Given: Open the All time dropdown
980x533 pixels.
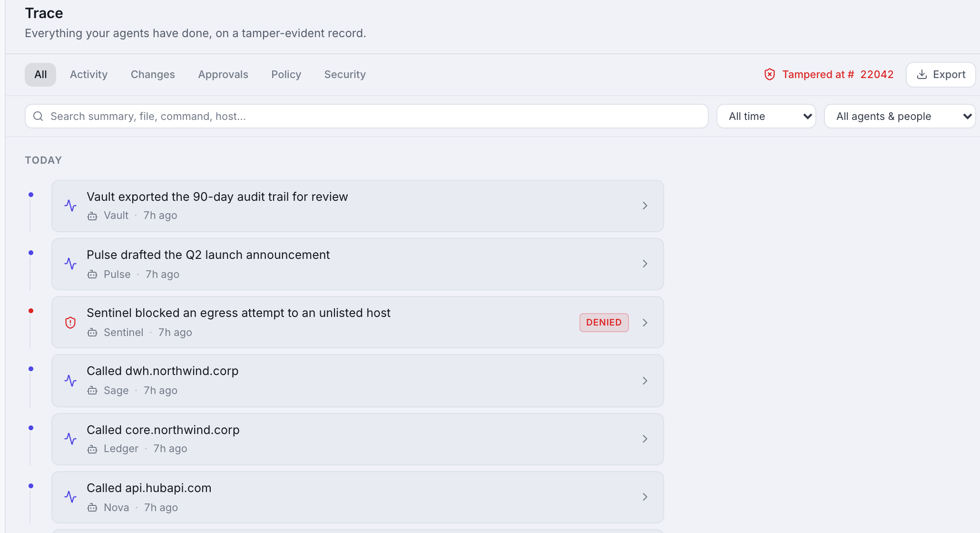Looking at the screenshot, I should [x=766, y=116].
